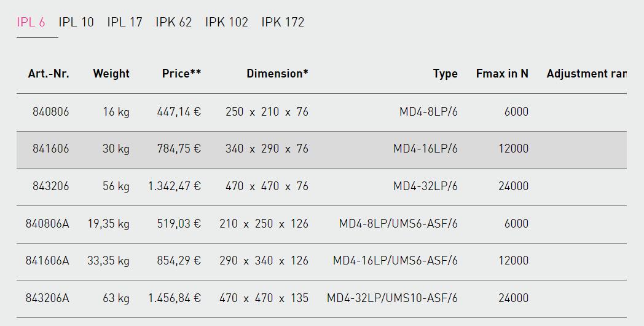This screenshot has width=644, height=326.
Task: Click the Price** column header
Action: (x=181, y=74)
